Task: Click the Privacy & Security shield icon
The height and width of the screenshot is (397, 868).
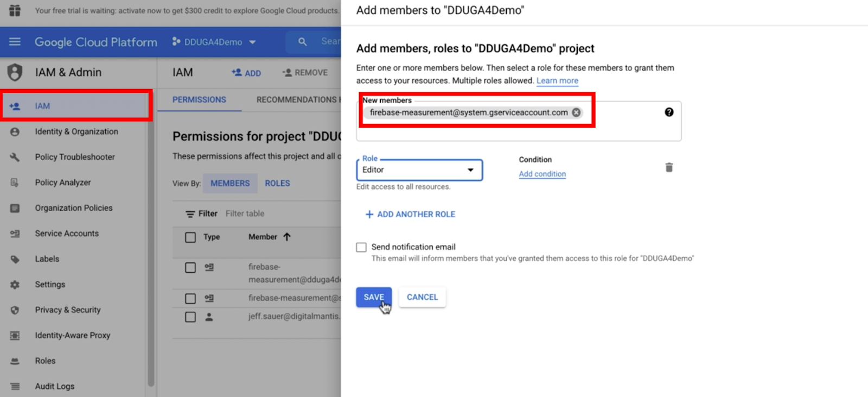Action: pos(15,310)
